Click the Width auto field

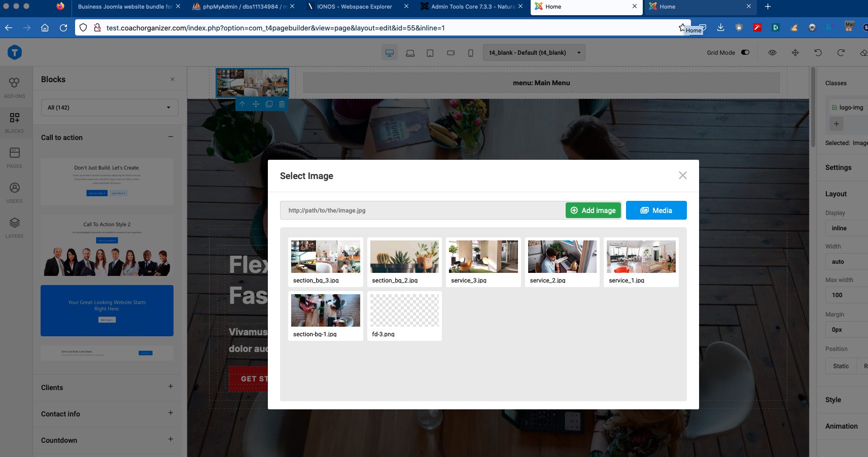pyautogui.click(x=847, y=262)
